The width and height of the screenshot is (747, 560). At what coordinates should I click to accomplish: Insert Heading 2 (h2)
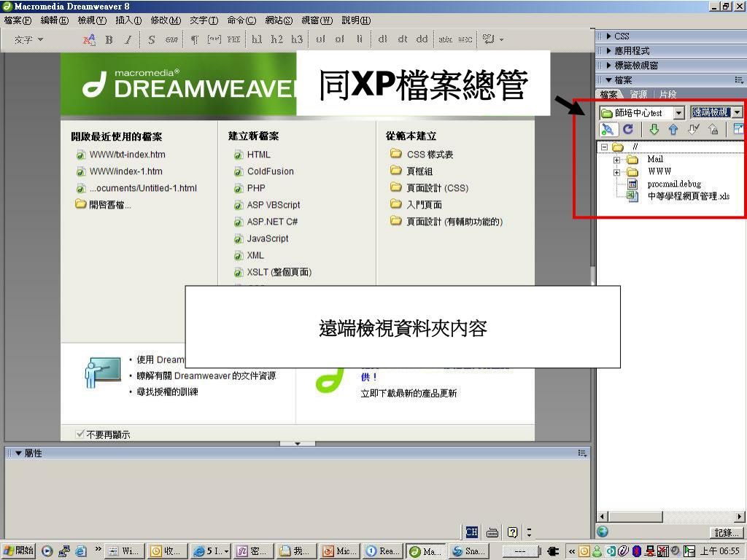(276, 39)
